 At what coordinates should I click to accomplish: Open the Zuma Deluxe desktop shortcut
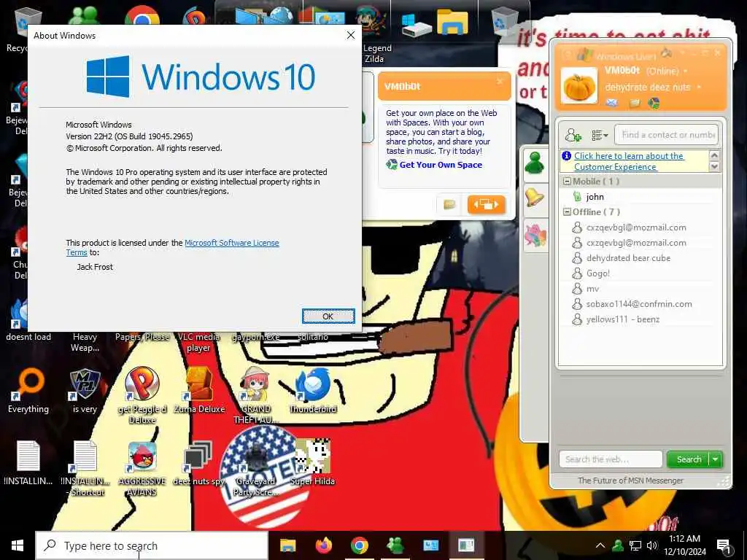[x=199, y=391]
